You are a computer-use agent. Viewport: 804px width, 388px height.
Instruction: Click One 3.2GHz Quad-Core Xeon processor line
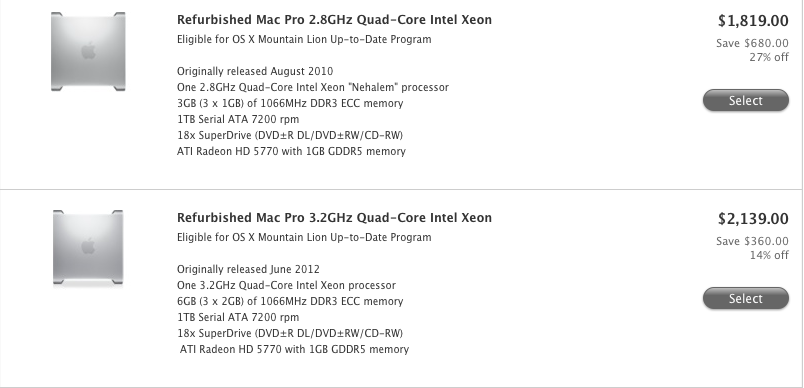click(x=286, y=285)
